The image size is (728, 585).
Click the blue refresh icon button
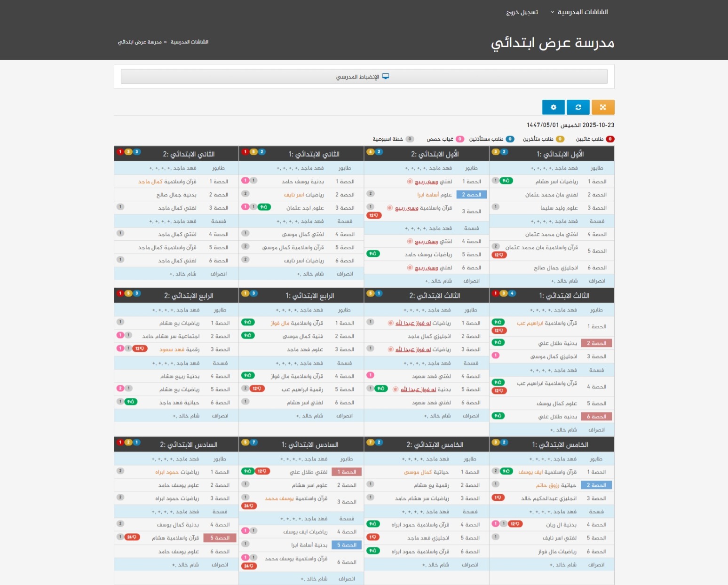click(578, 107)
